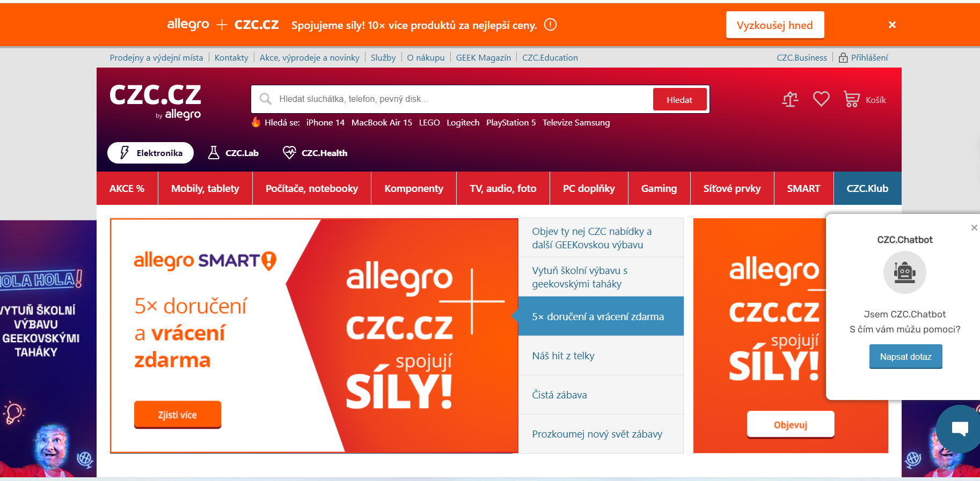Image resolution: width=980 pixels, height=481 pixels.
Task: Open the Mobily, tablety menu
Action: (205, 188)
